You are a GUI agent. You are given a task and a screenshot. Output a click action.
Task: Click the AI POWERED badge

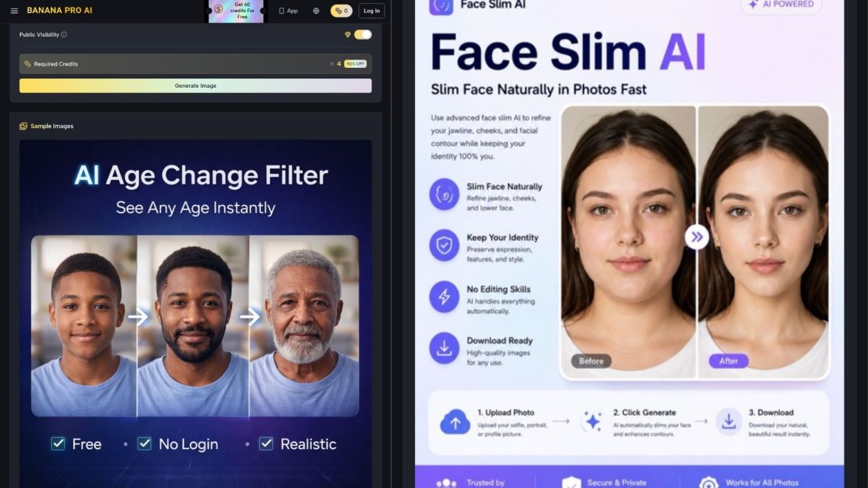[781, 5]
